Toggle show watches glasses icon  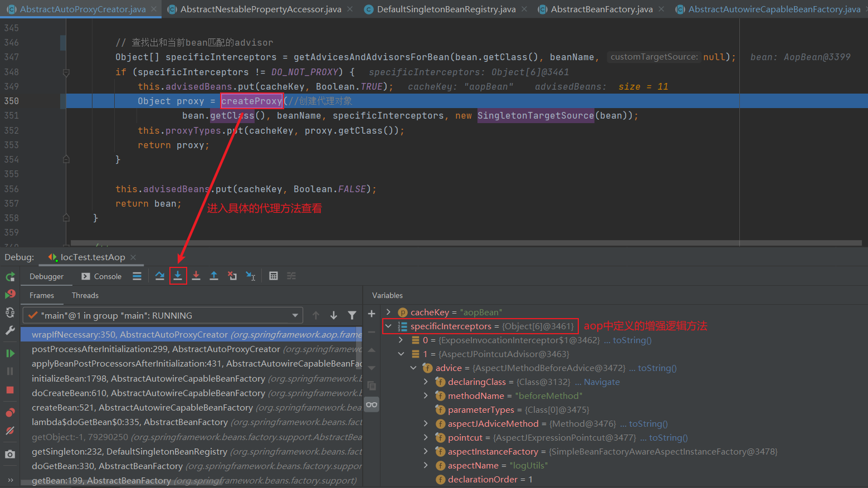[x=372, y=404]
